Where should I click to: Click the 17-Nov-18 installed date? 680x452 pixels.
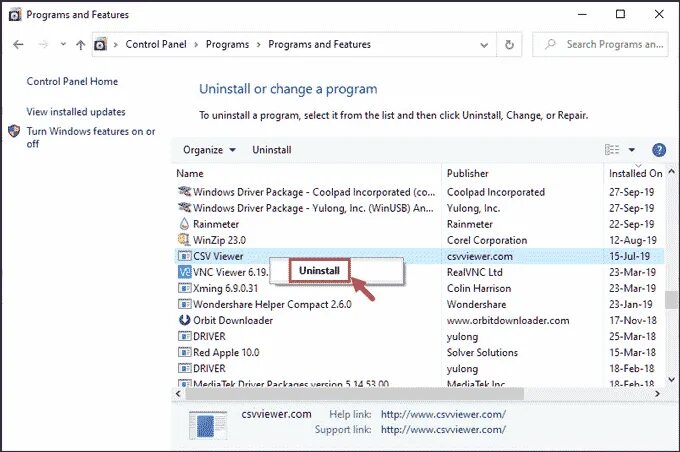[x=633, y=321]
